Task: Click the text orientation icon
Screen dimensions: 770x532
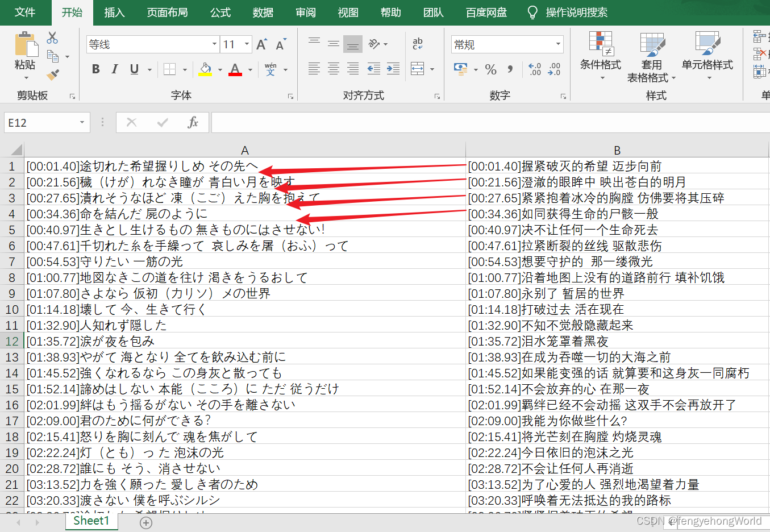Action: pyautogui.click(x=374, y=44)
